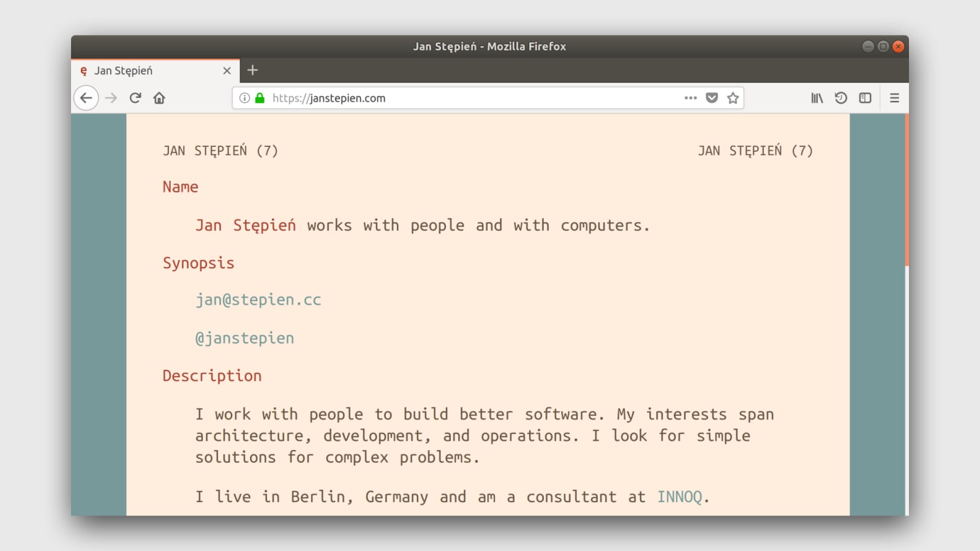The image size is (980, 551).
Task: Click the Description section heading
Action: (x=212, y=376)
